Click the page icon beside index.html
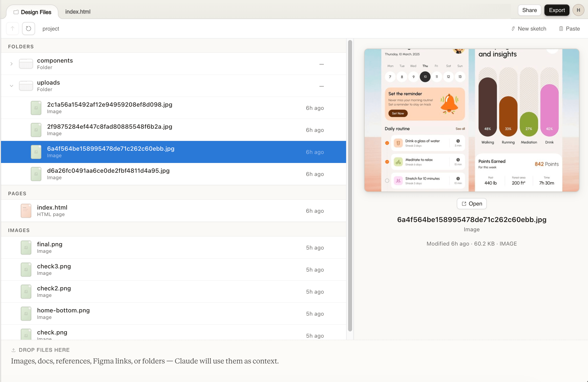Viewport: 588px width, 382px height. tap(26, 211)
